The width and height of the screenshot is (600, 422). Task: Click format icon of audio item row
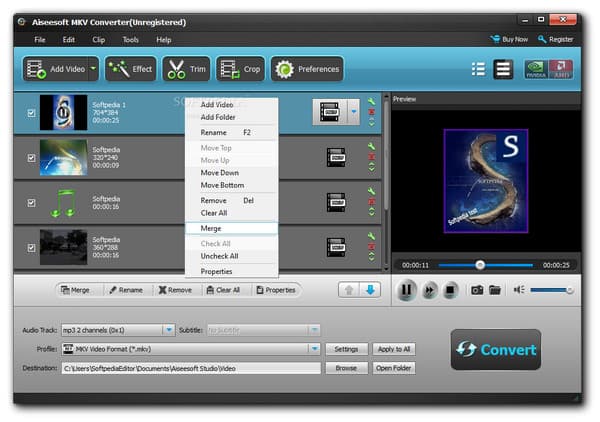point(336,202)
